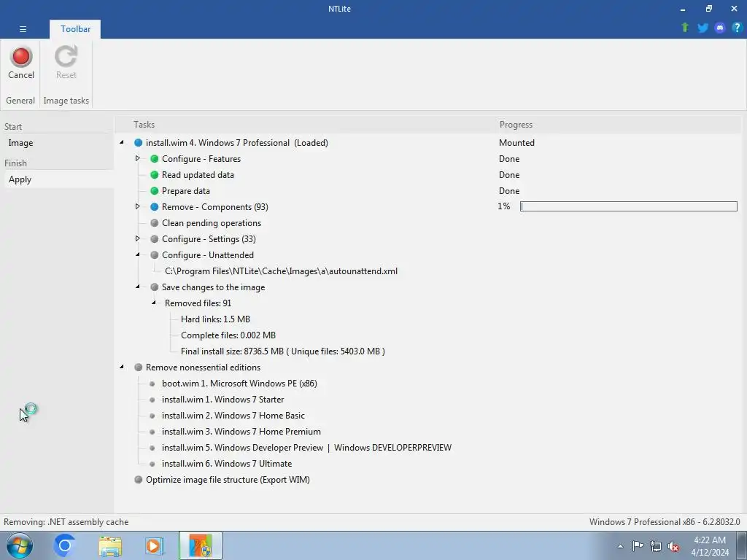This screenshot has height=560, width=747.
Task: Click the Mounted status text
Action: [x=516, y=143]
